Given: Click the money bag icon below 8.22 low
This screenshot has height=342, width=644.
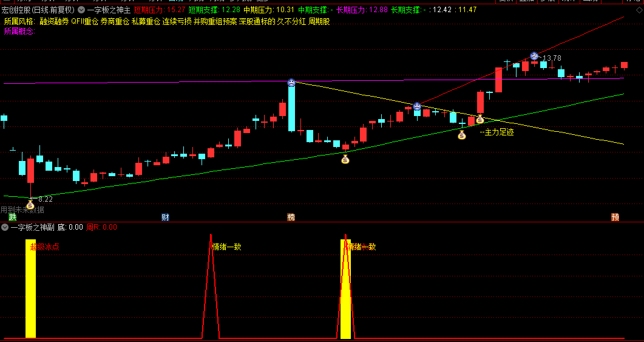Looking at the screenshot, I should tap(30, 205).
